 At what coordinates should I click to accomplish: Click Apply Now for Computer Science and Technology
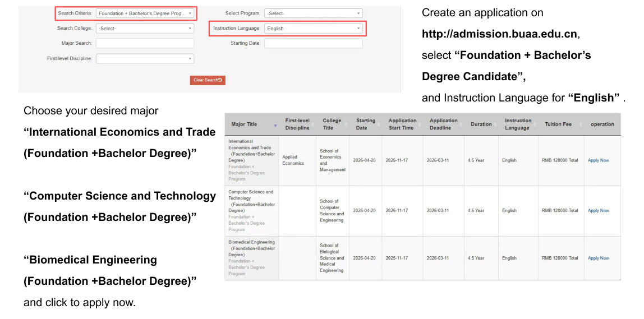598,211
